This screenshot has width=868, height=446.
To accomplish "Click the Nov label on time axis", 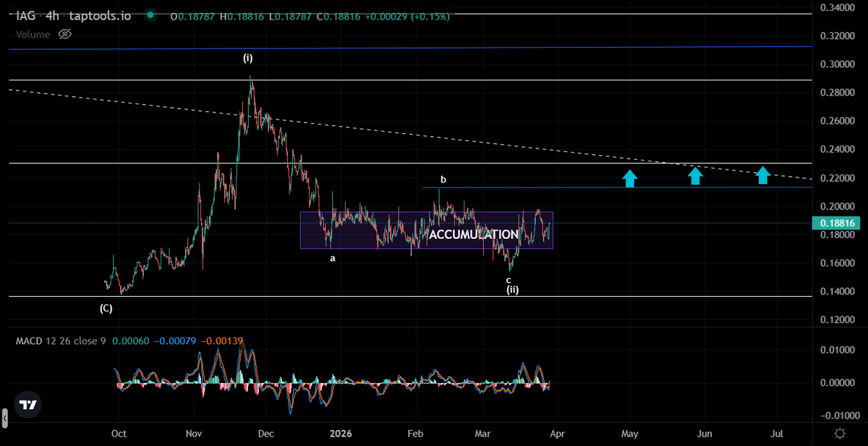I will (x=193, y=433).
